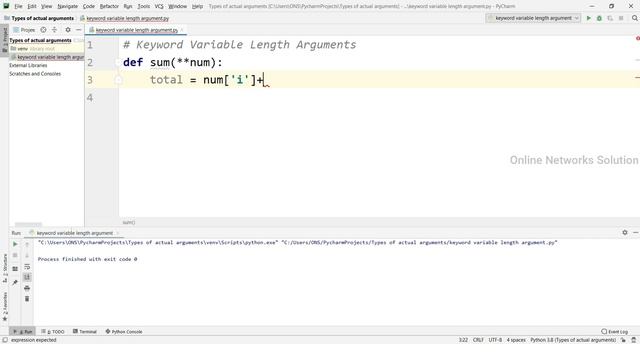The width and height of the screenshot is (640, 360).
Task: Click the Run panel stop square icon
Action: (x=15, y=255)
